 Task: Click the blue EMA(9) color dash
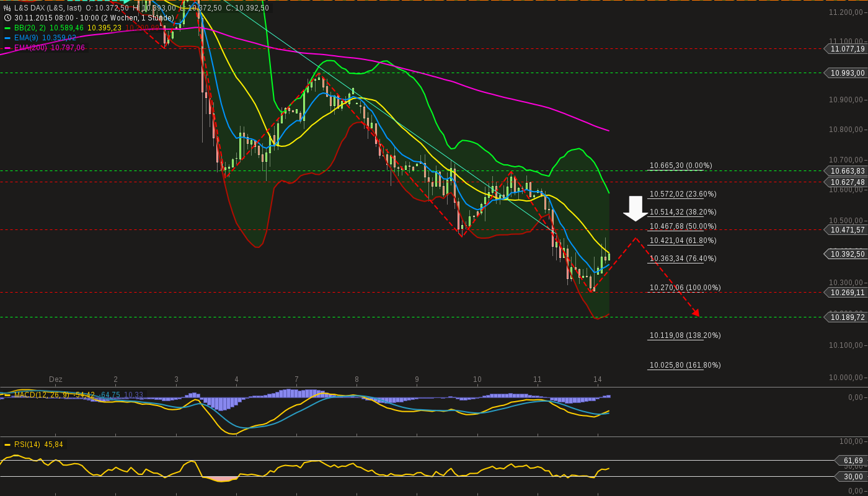7,38
